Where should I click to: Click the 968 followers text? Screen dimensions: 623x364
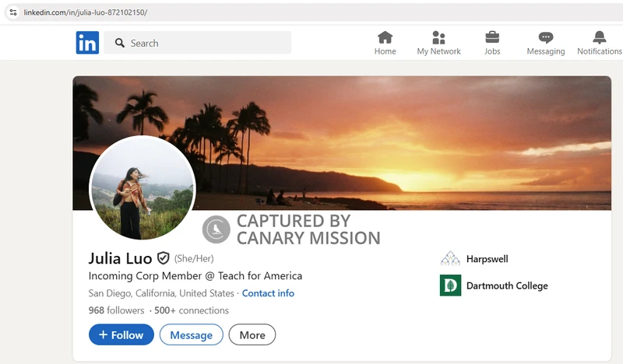[x=116, y=310]
